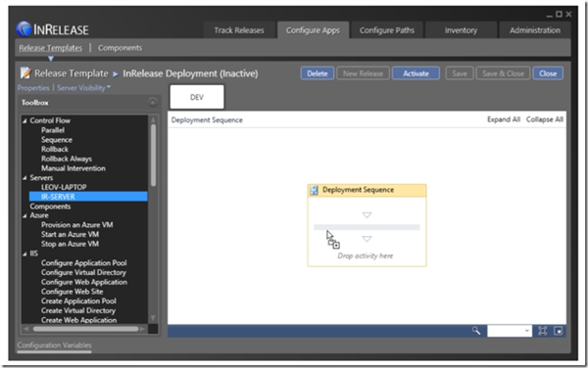Open the Configuration Variables panel
This screenshot has width=588, height=368.
click(x=54, y=345)
